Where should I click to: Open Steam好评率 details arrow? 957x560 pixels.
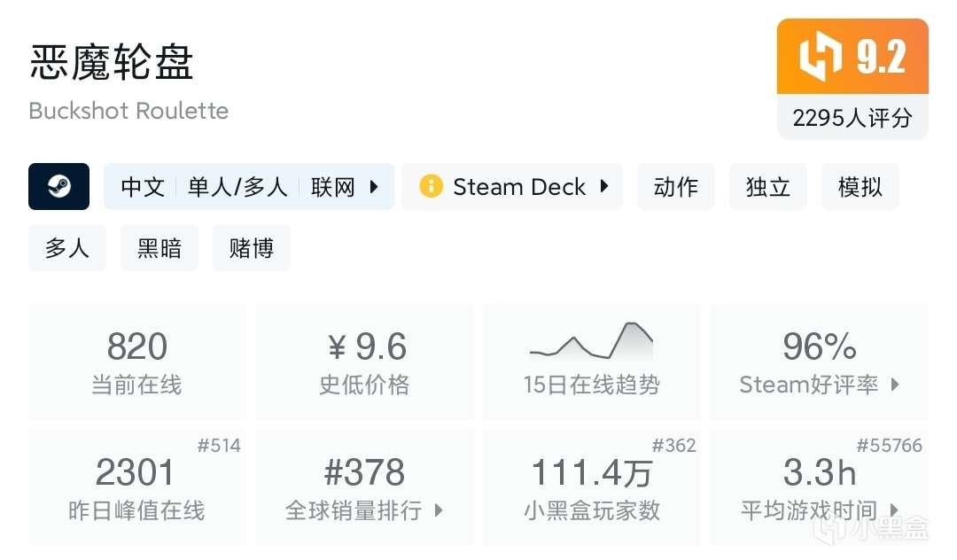point(895,385)
